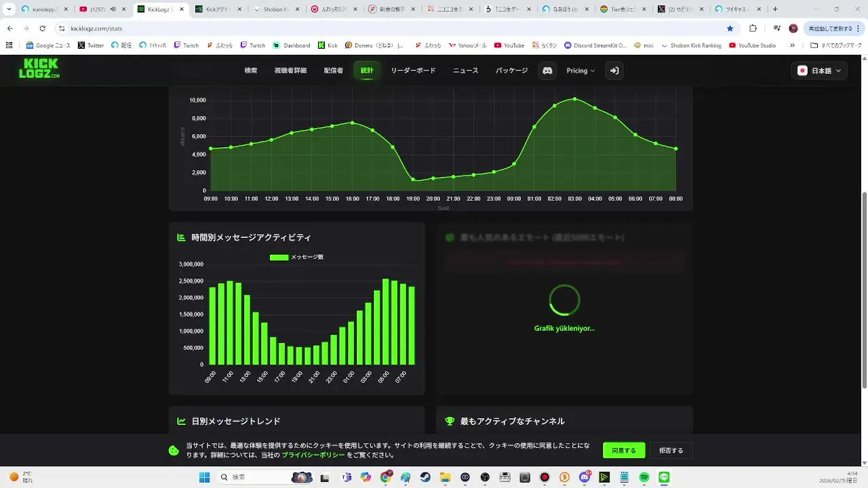Click the cookie icon in consent banner
This screenshot has width=868, height=488.
[174, 450]
